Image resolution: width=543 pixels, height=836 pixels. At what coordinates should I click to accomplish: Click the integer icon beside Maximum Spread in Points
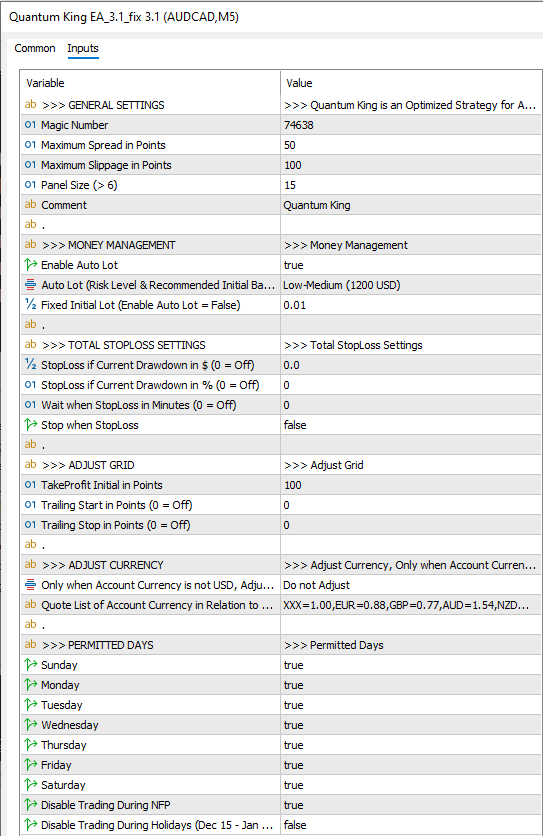(30, 145)
